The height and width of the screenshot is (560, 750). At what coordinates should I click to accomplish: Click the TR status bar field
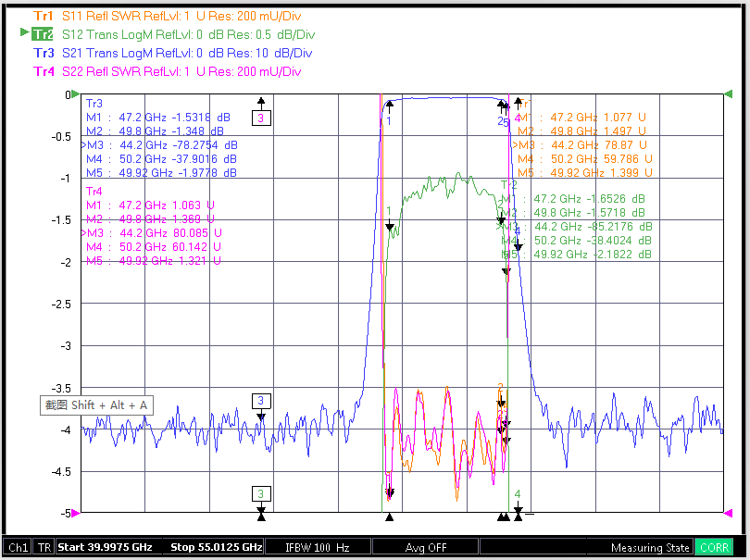[44, 548]
